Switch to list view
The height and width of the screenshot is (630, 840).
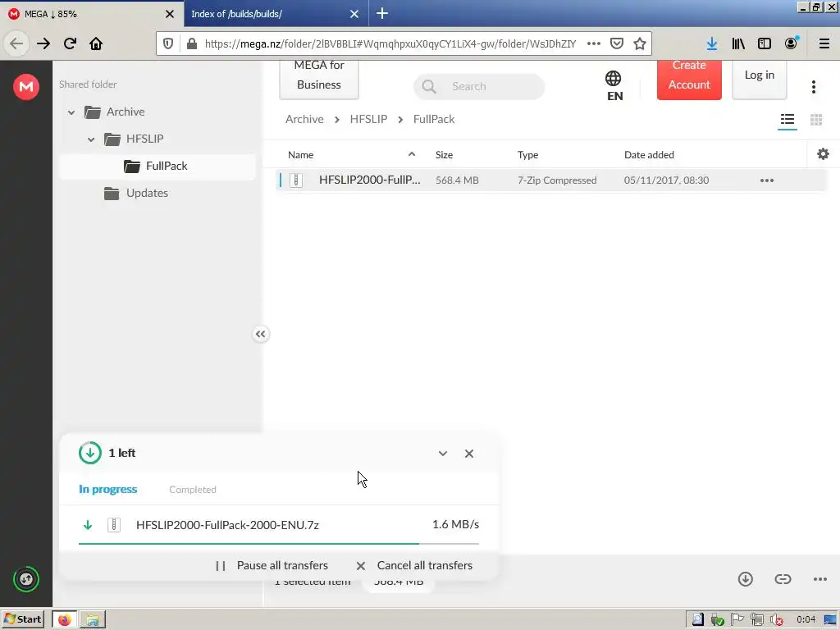click(787, 120)
